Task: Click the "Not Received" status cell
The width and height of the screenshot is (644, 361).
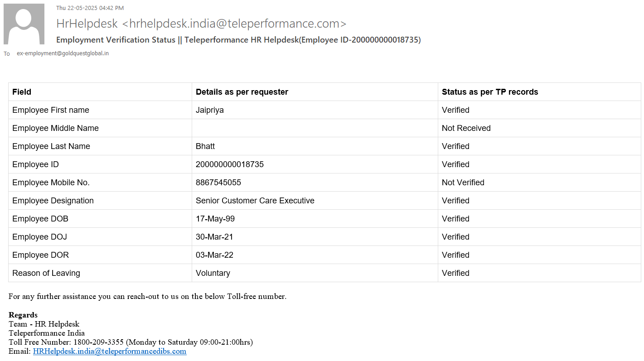Action: (466, 128)
